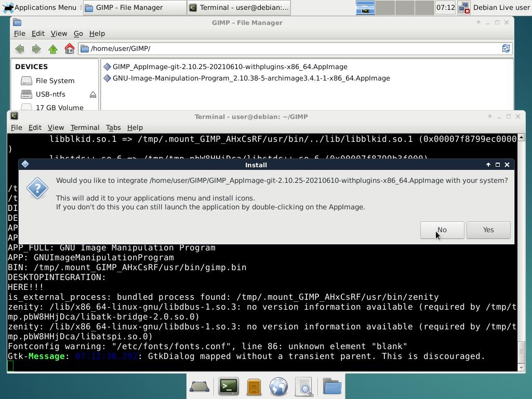
Task: Click the path field showing /home/user/GIMP/
Action: coord(295,48)
